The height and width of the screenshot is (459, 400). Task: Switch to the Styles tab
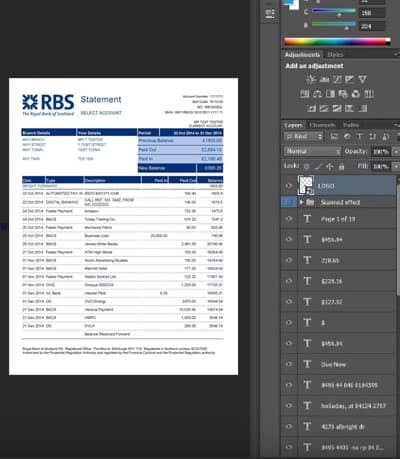click(335, 54)
